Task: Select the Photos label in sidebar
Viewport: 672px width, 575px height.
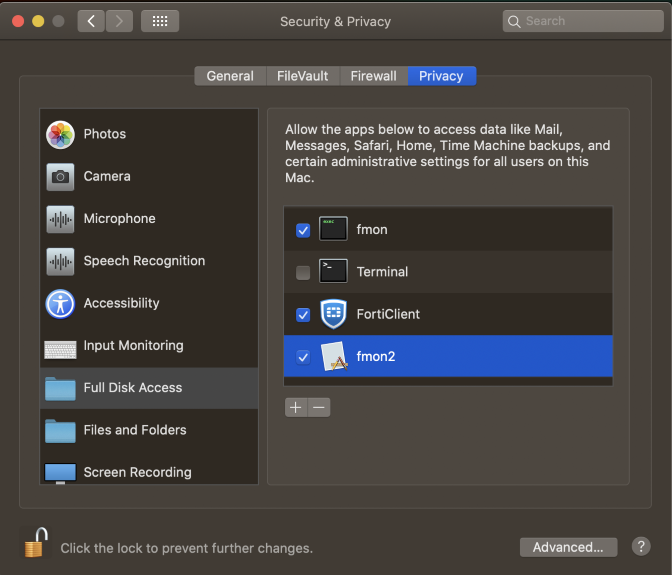Action: (105, 134)
